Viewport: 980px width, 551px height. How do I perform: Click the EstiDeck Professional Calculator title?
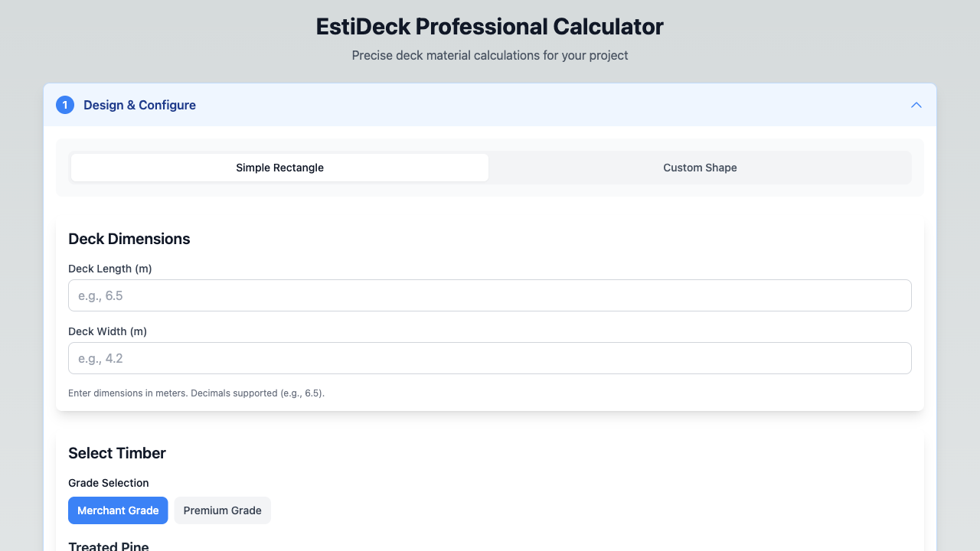click(489, 26)
